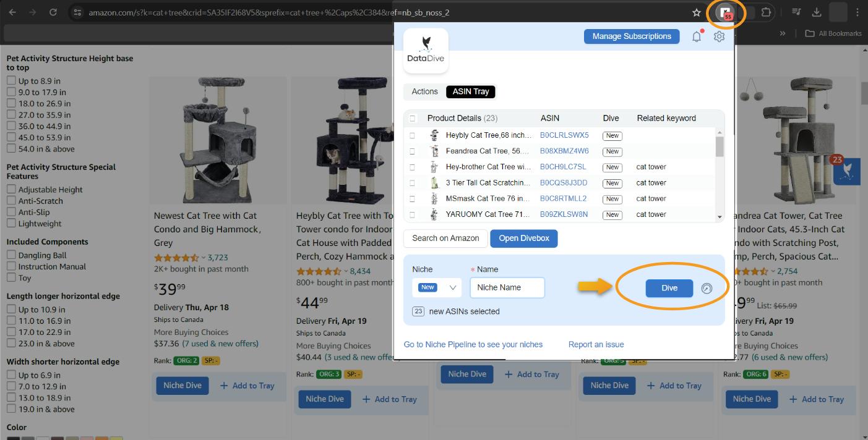Click the Feandrea Cat Tree thumbnail in tray
The image size is (868, 440).
click(x=434, y=151)
